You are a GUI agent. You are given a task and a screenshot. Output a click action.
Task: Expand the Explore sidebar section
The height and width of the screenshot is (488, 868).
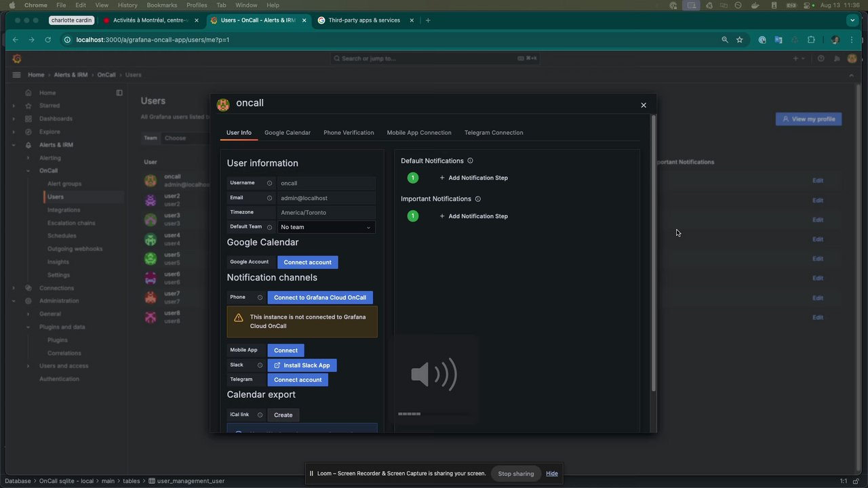click(14, 131)
